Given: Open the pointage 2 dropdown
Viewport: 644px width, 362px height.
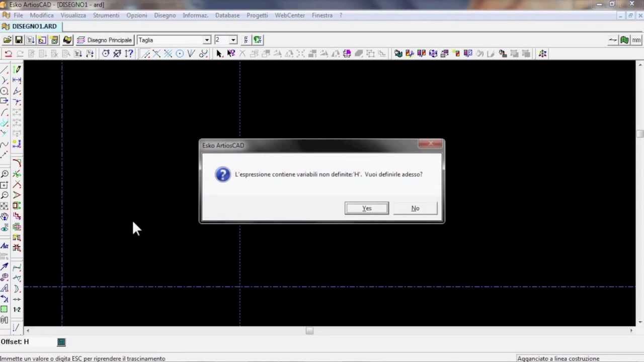Looking at the screenshot, I should pos(233,40).
